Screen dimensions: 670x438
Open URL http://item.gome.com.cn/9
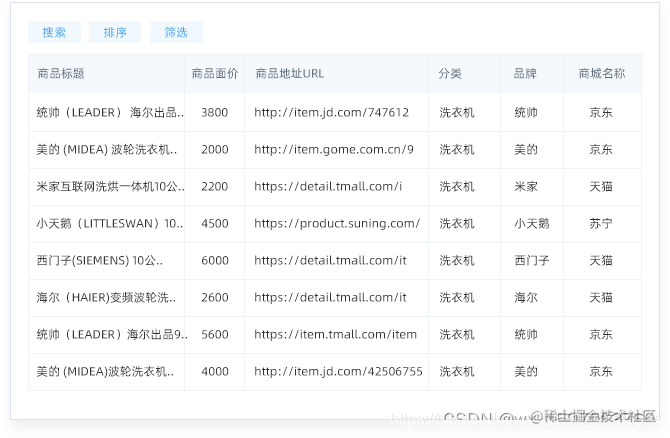point(334,150)
